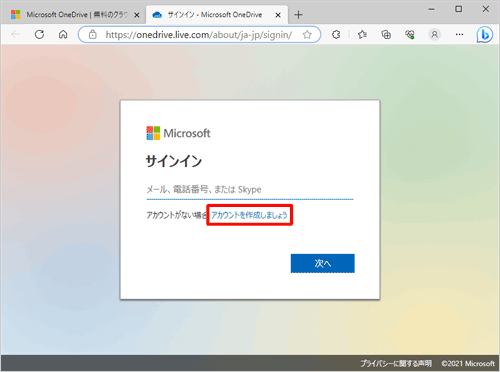Image resolution: width=500 pixels, height=372 pixels.
Task: Click the サインイン heading text
Action: click(x=174, y=161)
